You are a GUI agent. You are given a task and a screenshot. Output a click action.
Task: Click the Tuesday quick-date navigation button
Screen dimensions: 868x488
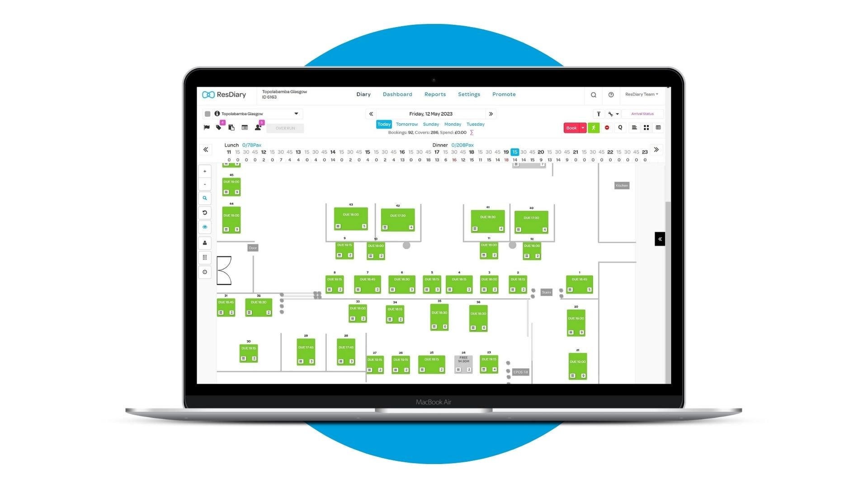click(x=475, y=123)
